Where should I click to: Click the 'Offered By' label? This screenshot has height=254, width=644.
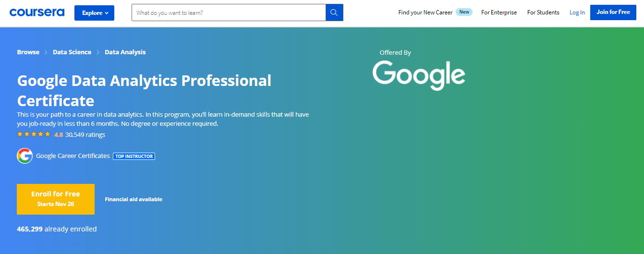395,53
